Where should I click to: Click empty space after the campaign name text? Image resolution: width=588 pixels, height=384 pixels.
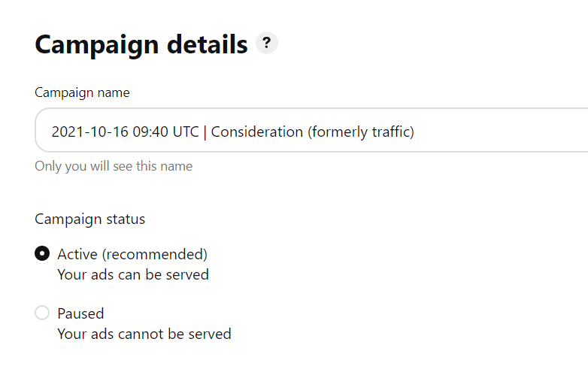499,132
